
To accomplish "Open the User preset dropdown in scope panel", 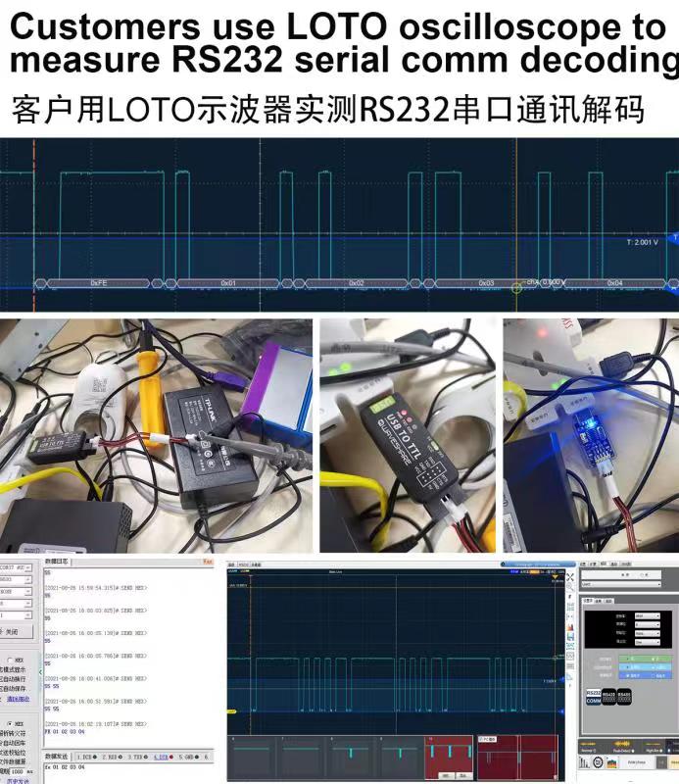I will [621, 584].
